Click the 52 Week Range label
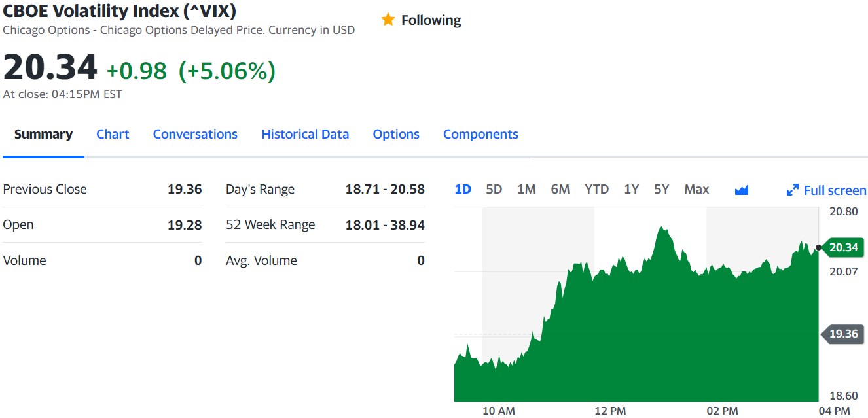The height and width of the screenshot is (418, 868). (x=270, y=224)
